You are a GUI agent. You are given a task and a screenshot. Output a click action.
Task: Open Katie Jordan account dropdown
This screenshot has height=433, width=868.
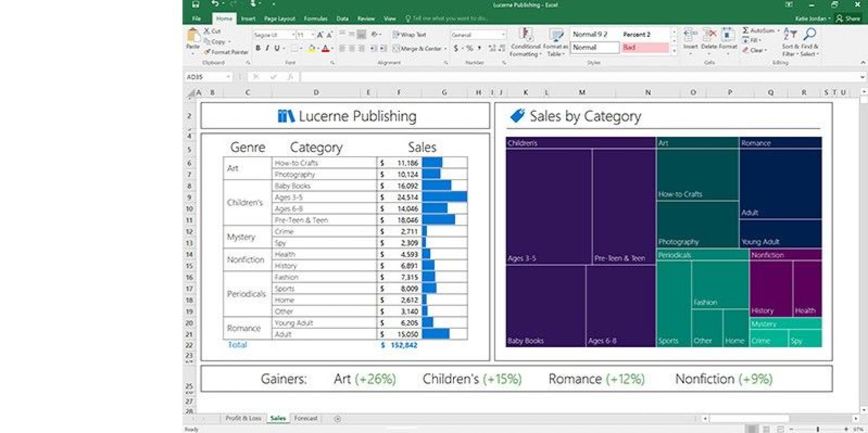pyautogui.click(x=813, y=18)
